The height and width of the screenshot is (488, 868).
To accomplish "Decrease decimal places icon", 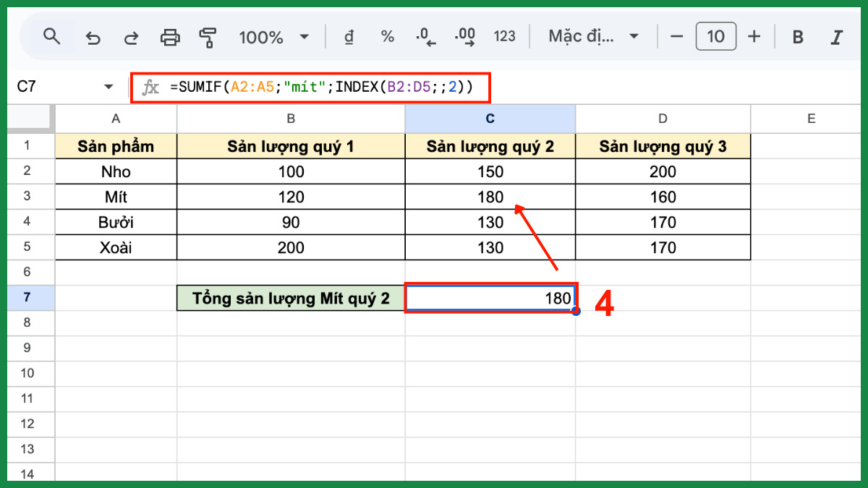I will click(426, 37).
